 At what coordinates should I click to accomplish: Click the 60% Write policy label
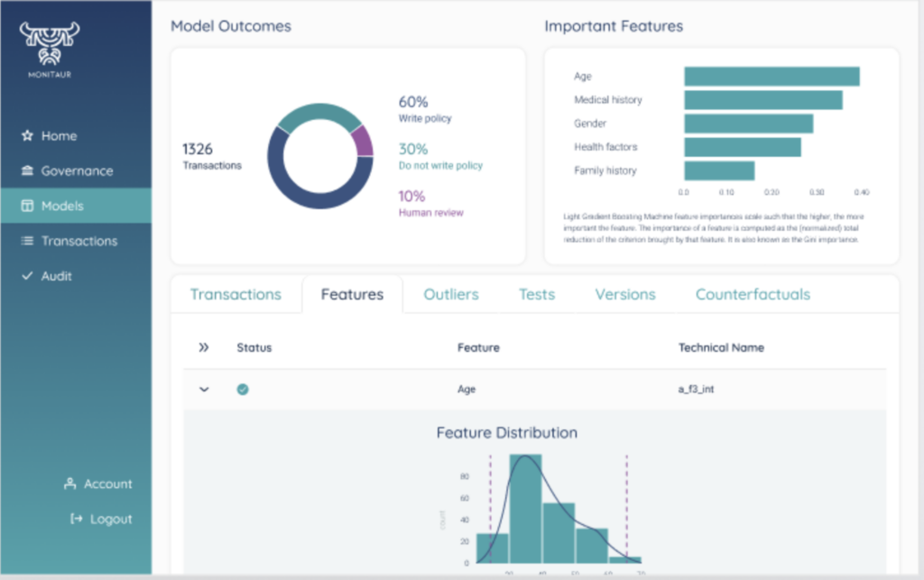tap(425, 109)
